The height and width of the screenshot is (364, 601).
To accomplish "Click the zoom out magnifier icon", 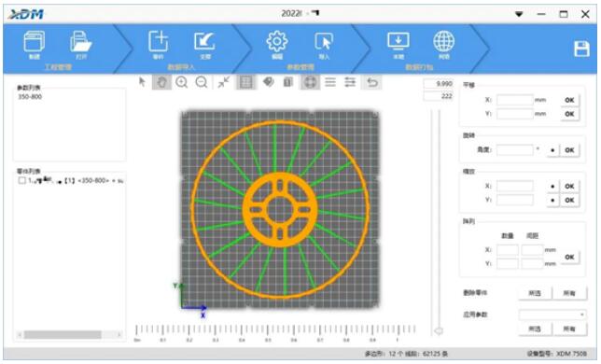I will point(202,82).
